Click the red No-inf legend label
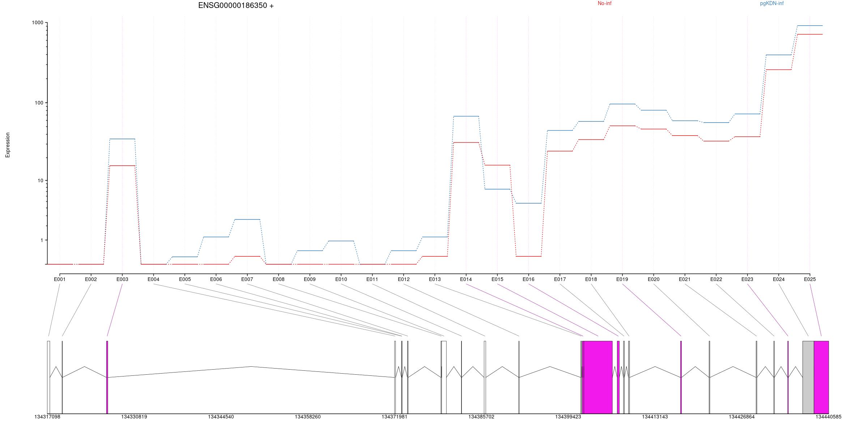The image size is (868, 434). click(x=604, y=3)
